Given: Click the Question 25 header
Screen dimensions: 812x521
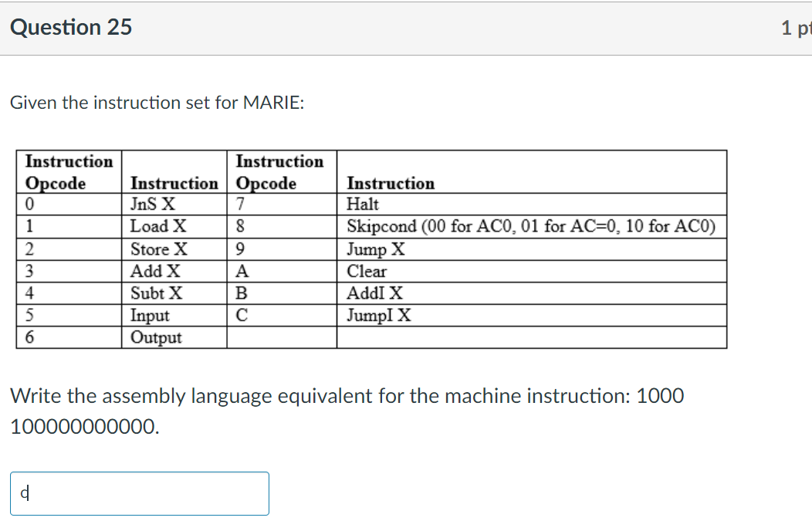Looking at the screenshot, I should 71,26.
